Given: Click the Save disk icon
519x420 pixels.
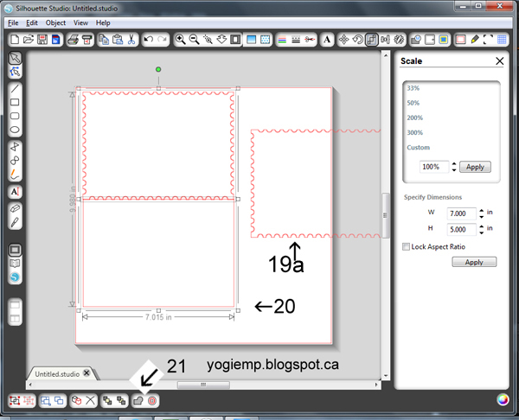Looking at the screenshot, I should 42,40.
